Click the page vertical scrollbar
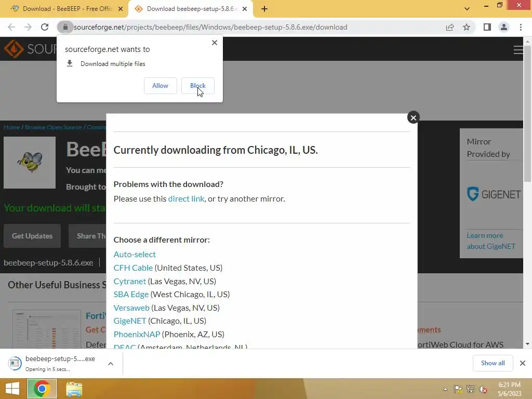This screenshot has width=532, height=399. point(527,115)
